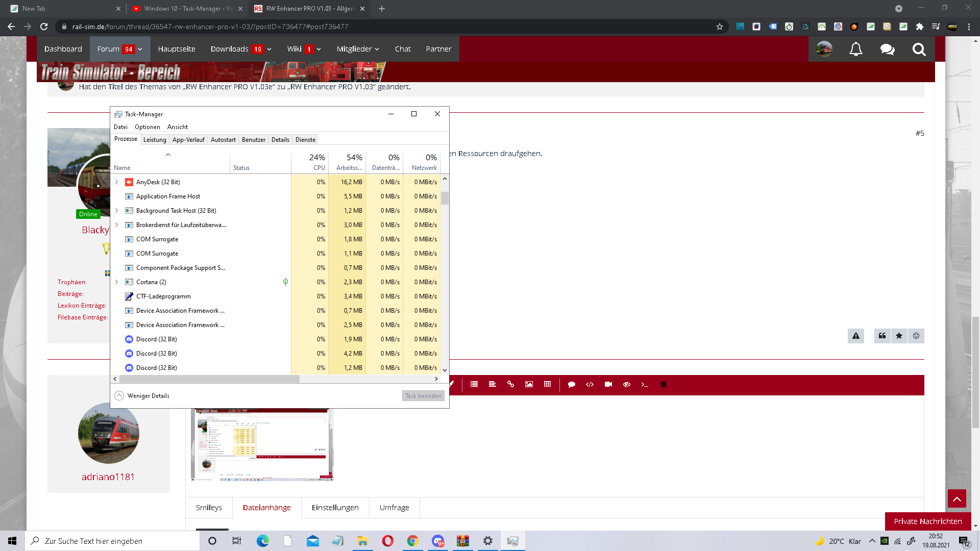The width and height of the screenshot is (980, 551).
Task: React to post #5 with the smiley icon
Action: point(916,336)
